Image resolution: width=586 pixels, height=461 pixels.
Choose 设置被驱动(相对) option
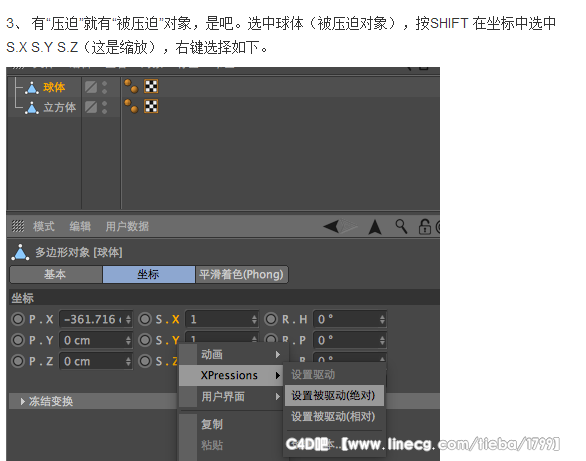click(x=334, y=417)
